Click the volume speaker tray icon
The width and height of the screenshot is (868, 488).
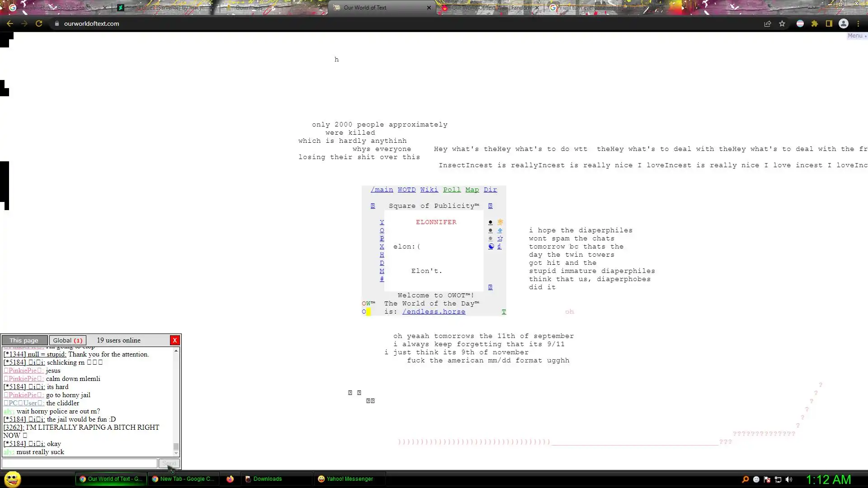tap(789, 479)
